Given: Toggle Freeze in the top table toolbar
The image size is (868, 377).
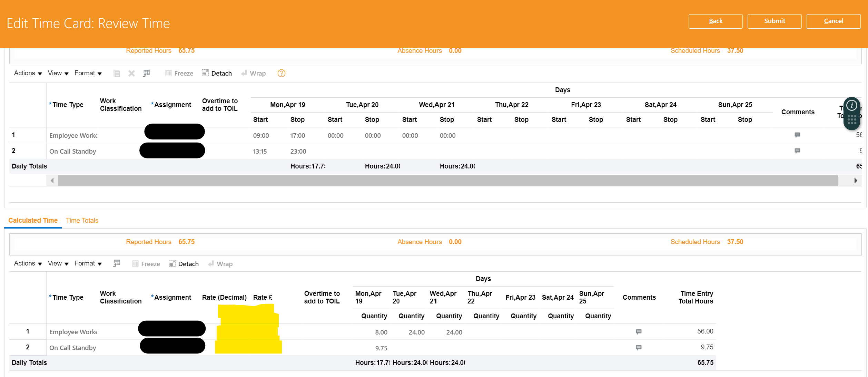Looking at the screenshot, I should click(179, 73).
